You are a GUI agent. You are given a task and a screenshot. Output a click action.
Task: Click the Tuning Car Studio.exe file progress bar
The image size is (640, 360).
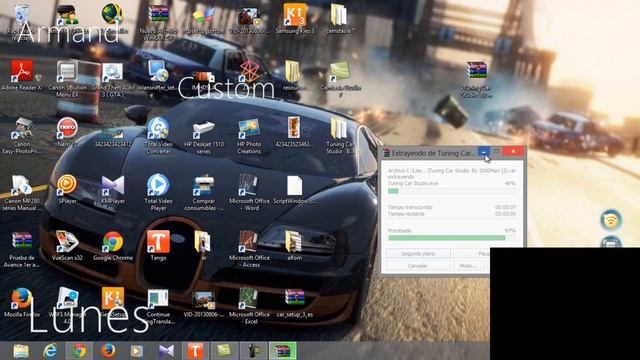click(x=451, y=191)
